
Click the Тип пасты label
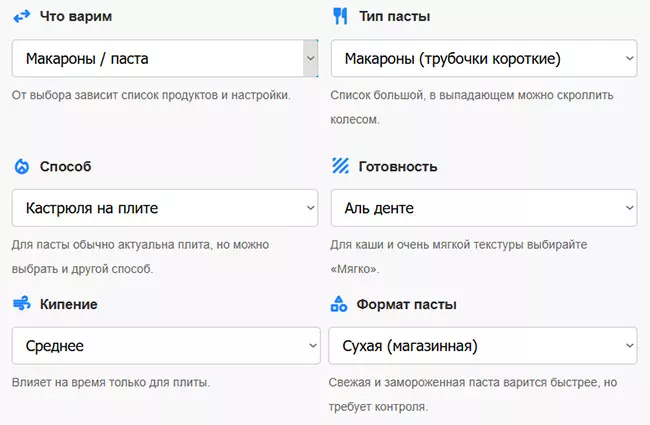395,17
